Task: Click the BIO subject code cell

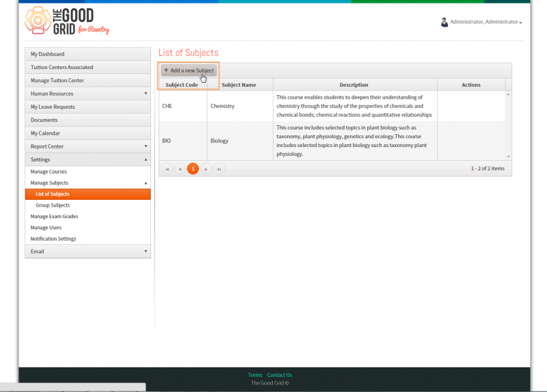Action: 183,141
